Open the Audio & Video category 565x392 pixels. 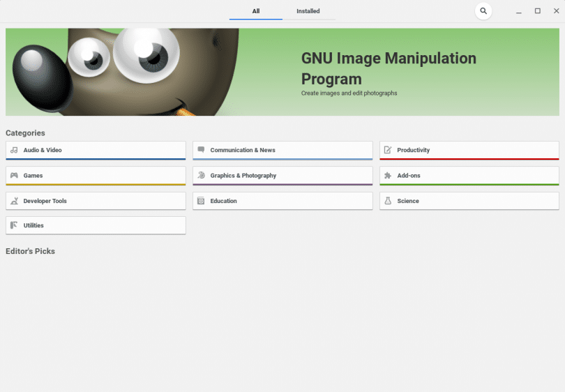[x=96, y=150]
